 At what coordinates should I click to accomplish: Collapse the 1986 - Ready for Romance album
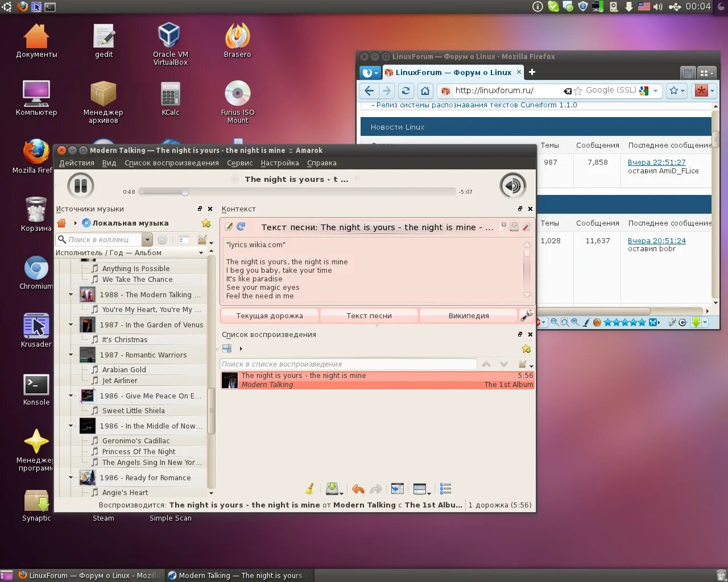(x=71, y=477)
